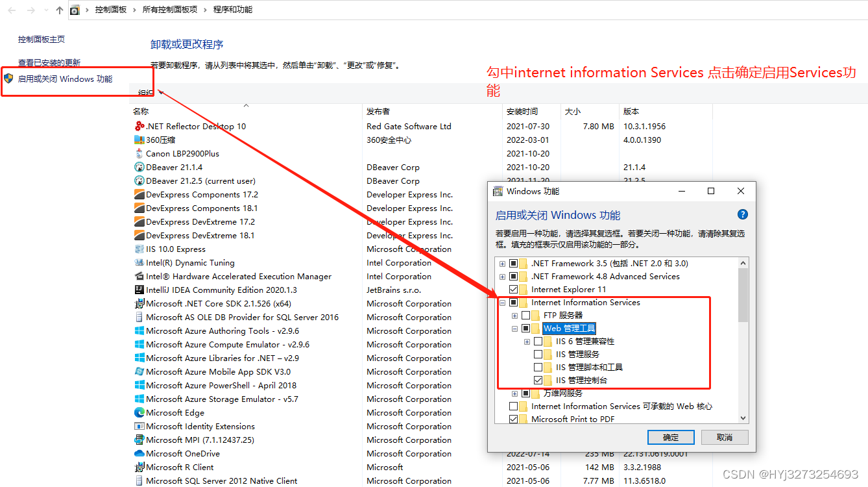Expand the 万维网服务 node
This screenshot has width=868, height=487.
(514, 393)
